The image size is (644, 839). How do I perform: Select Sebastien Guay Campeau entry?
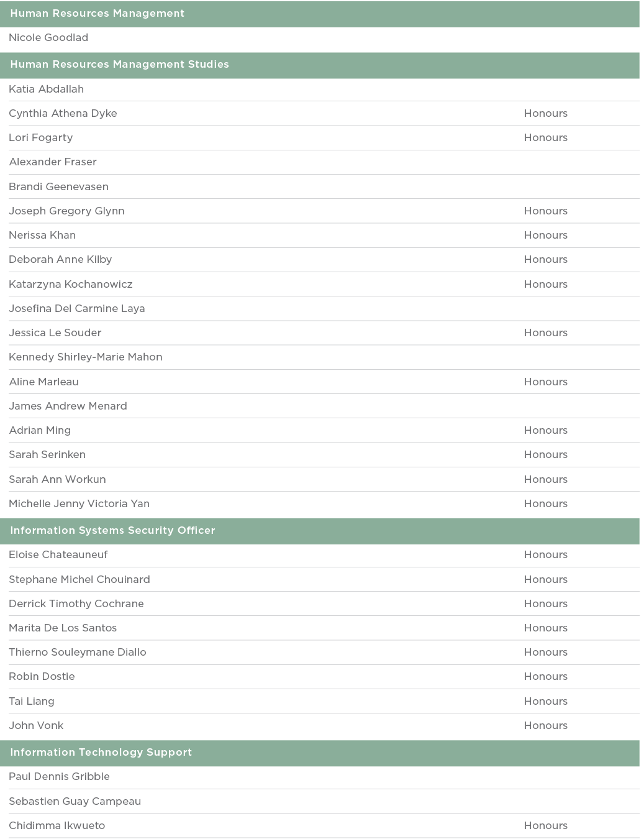point(75,801)
